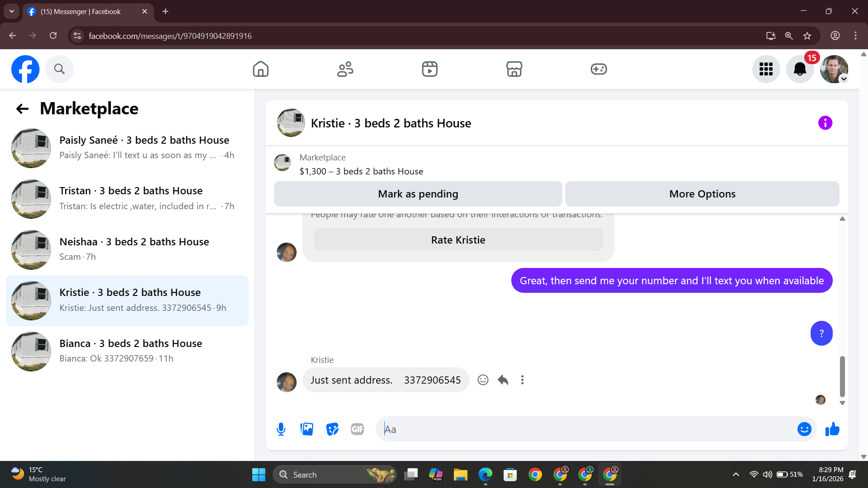868x488 pixels.
Task: Send a thumbs up like
Action: pyautogui.click(x=832, y=429)
